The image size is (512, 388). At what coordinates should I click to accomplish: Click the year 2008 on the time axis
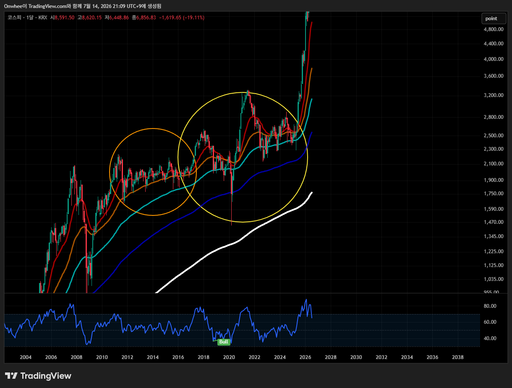(76, 357)
